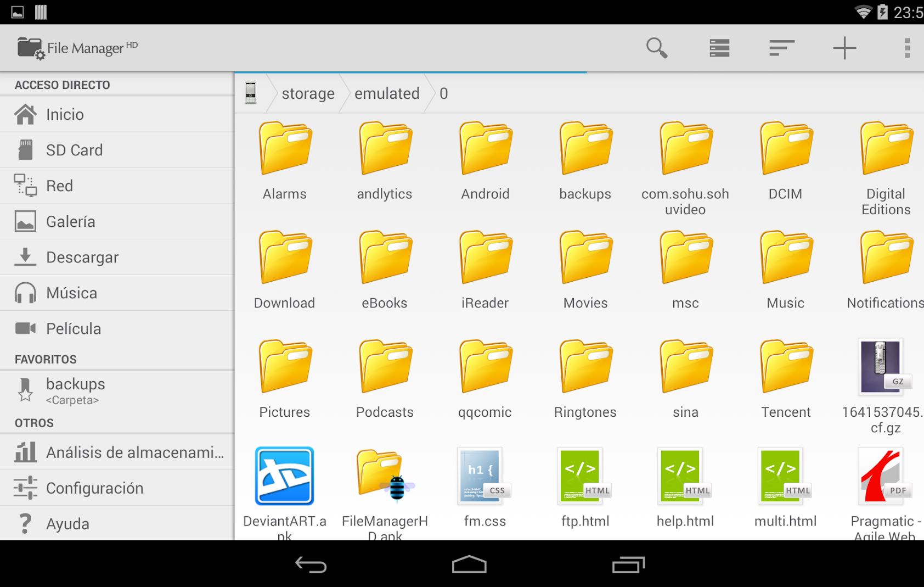Tap the device root icon in breadcrumb
The width and height of the screenshot is (924, 587).
pyautogui.click(x=251, y=93)
